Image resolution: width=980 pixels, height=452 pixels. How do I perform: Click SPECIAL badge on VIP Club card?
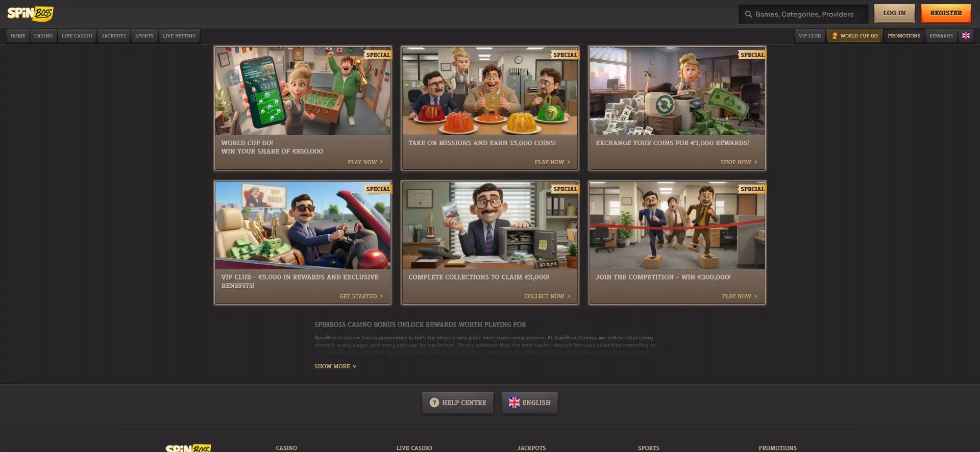click(378, 189)
